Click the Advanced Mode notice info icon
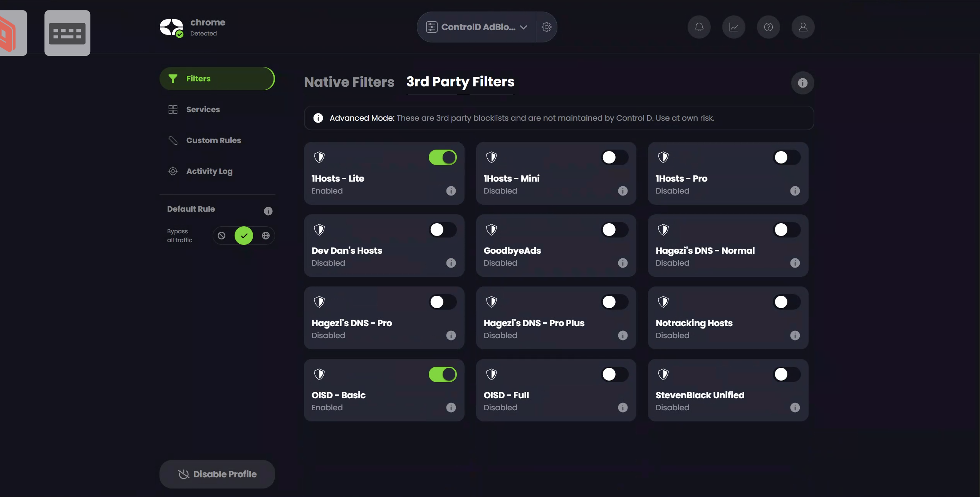 318,118
